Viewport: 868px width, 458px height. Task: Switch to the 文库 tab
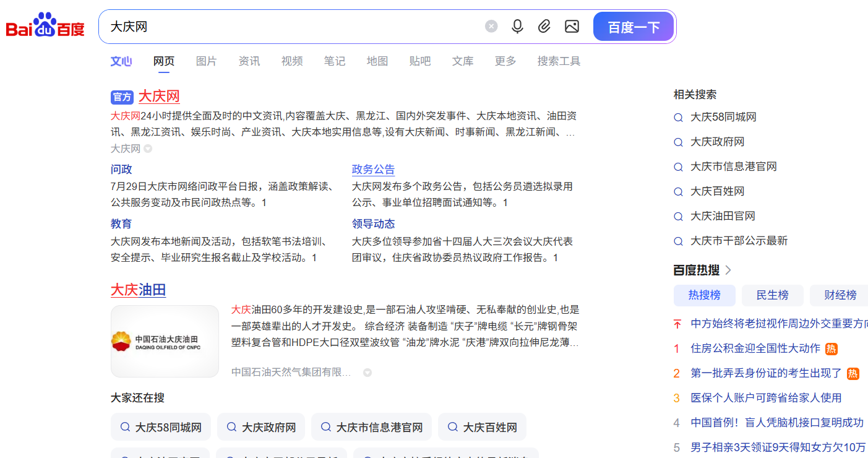tap(463, 61)
